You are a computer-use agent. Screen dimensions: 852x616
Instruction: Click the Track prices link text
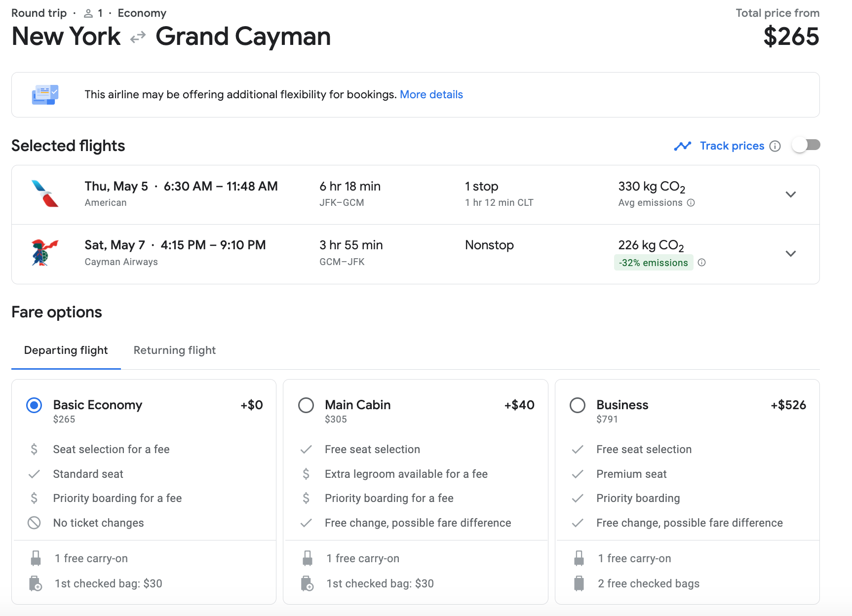tap(732, 146)
